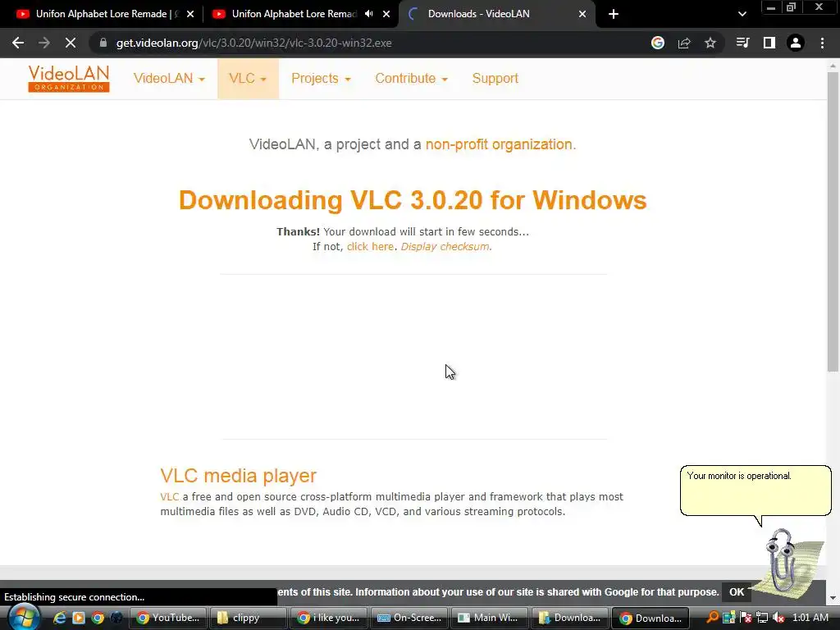
Task: Dismiss the cookie notice with OK
Action: pos(737,592)
